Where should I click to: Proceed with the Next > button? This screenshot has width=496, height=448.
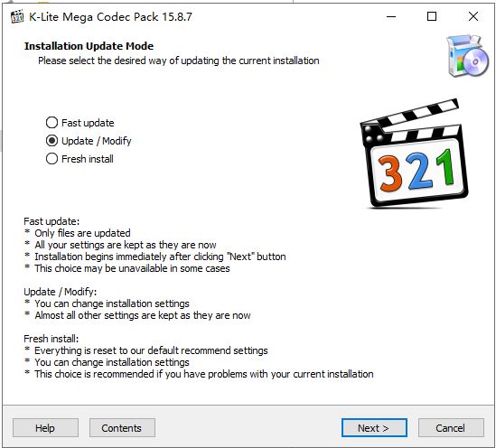point(374,428)
